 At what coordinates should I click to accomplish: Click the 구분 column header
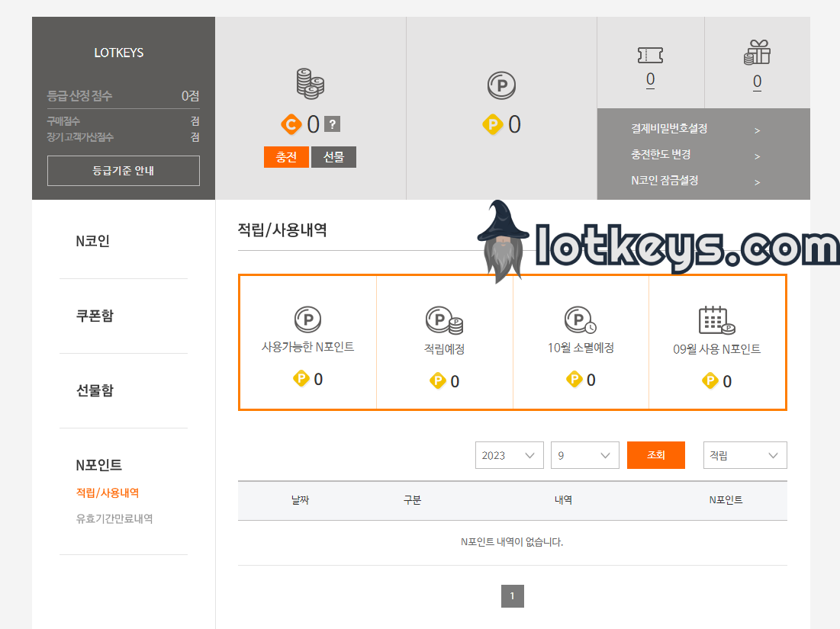click(412, 500)
